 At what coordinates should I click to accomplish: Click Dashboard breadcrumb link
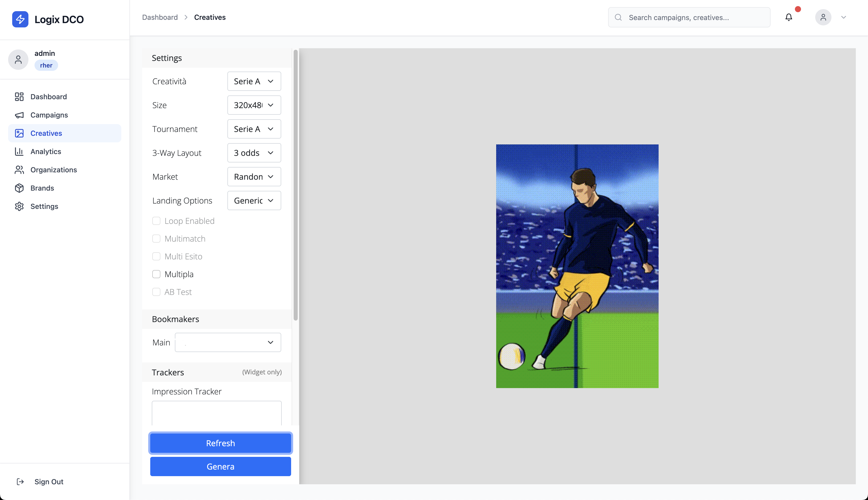pos(160,17)
